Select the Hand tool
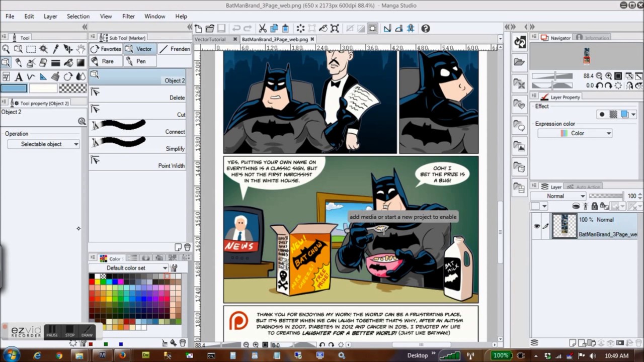This screenshot has height=362, width=644. [81, 49]
